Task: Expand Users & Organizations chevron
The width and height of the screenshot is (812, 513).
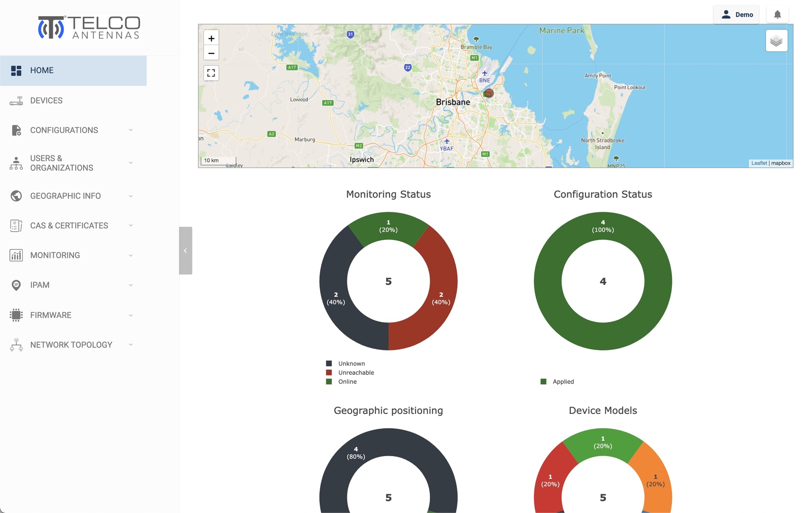Action: point(130,163)
